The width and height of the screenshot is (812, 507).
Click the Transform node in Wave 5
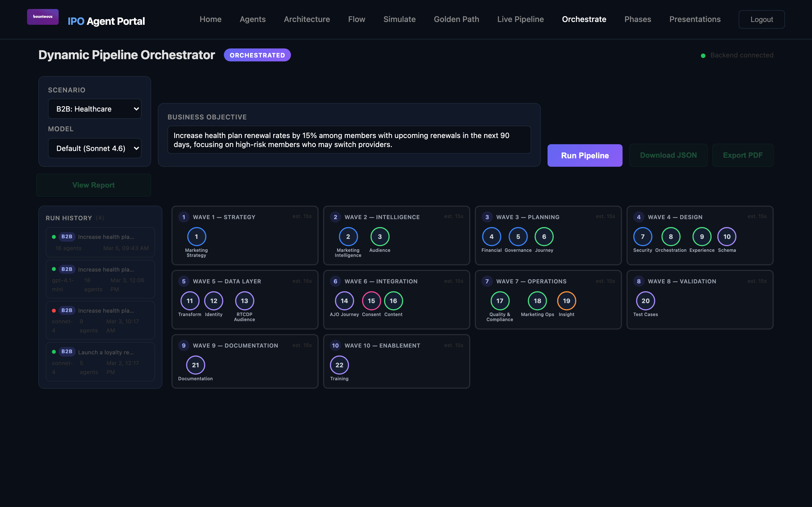click(190, 301)
